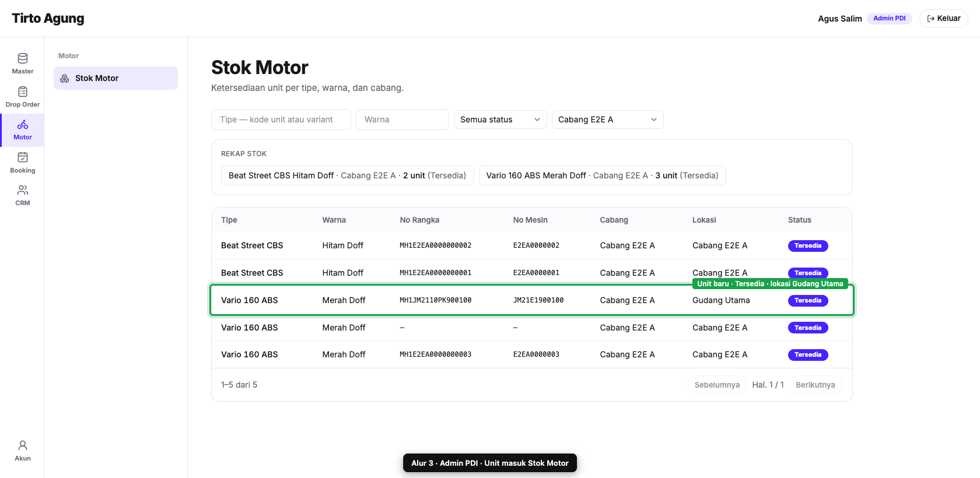Open the Drop Order clipboard icon

tap(23, 92)
